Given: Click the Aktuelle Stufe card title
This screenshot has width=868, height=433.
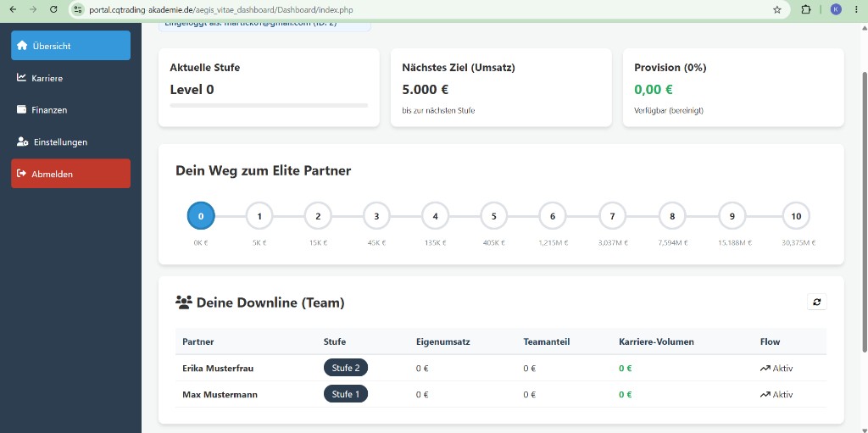Looking at the screenshot, I should pos(205,68).
